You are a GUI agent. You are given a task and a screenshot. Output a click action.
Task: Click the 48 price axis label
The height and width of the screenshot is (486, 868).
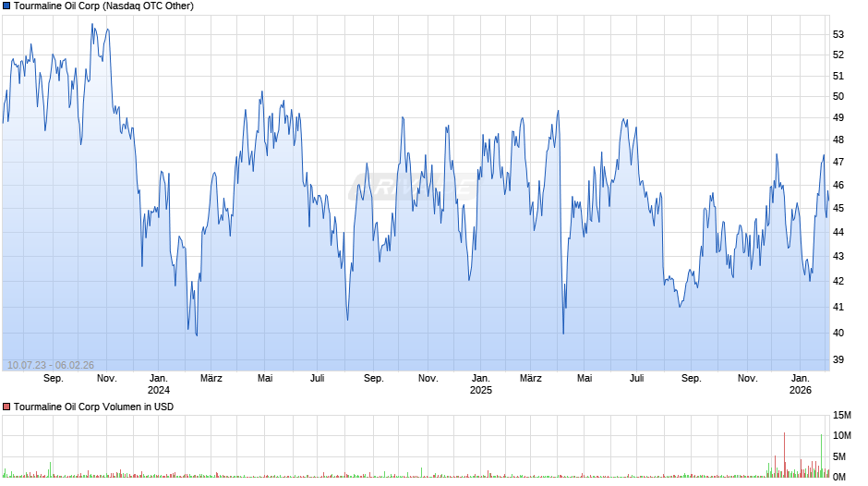coord(838,140)
